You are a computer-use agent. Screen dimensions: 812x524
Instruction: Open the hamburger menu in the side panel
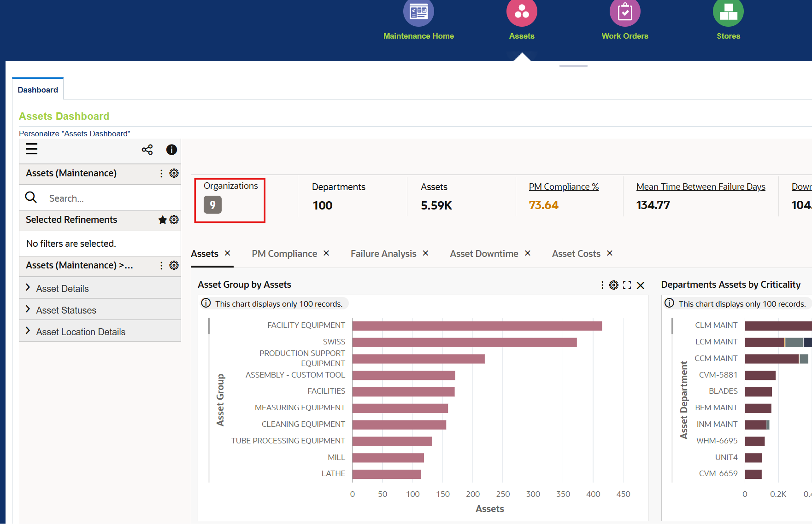tap(31, 149)
